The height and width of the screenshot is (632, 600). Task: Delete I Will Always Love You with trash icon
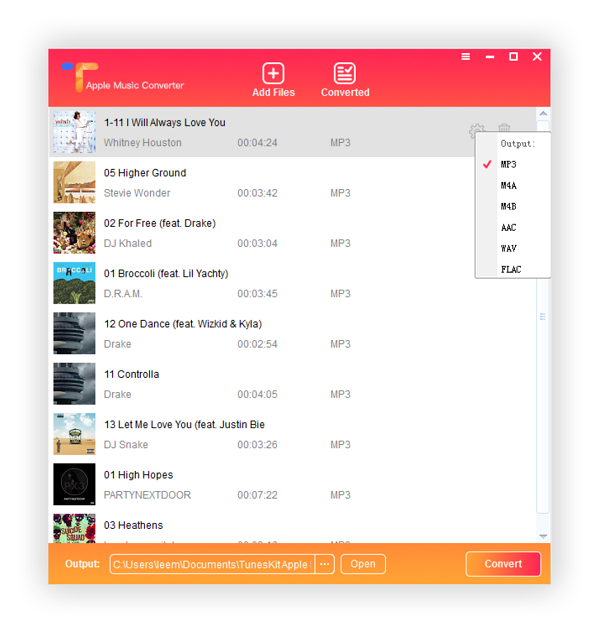point(504,128)
